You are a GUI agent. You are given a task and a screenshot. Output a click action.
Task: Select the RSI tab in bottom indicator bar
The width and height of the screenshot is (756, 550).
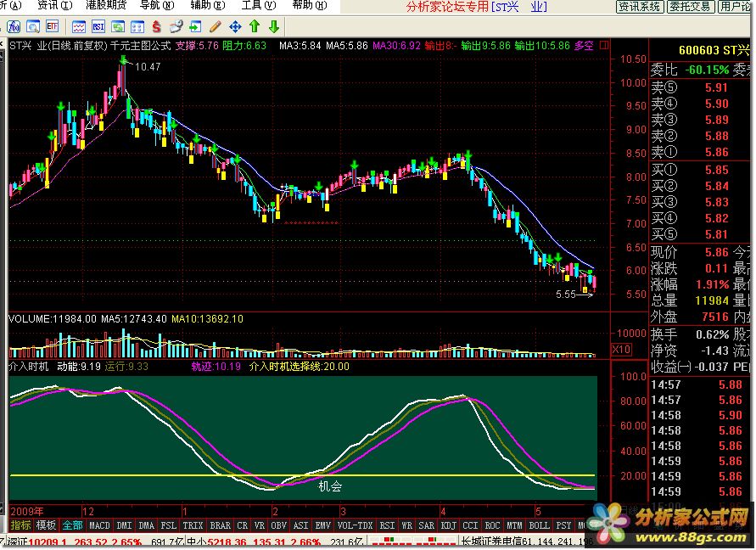(x=387, y=525)
